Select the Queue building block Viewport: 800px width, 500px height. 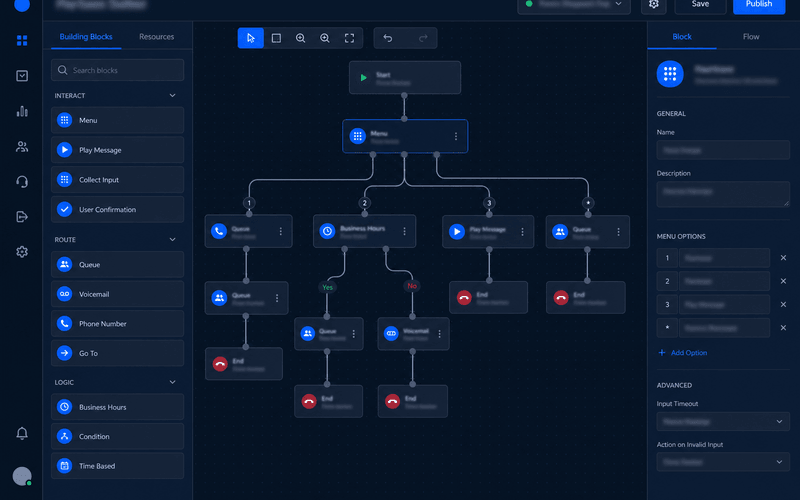117,264
